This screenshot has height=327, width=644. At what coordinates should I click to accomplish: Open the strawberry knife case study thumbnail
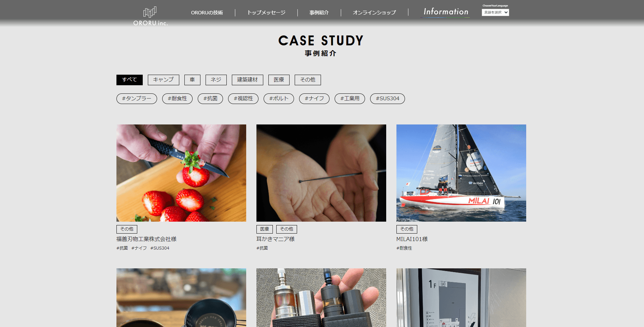(181, 173)
